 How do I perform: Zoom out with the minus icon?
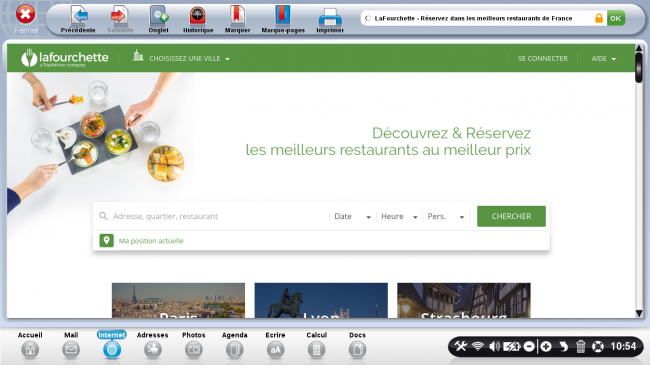pos(529,346)
